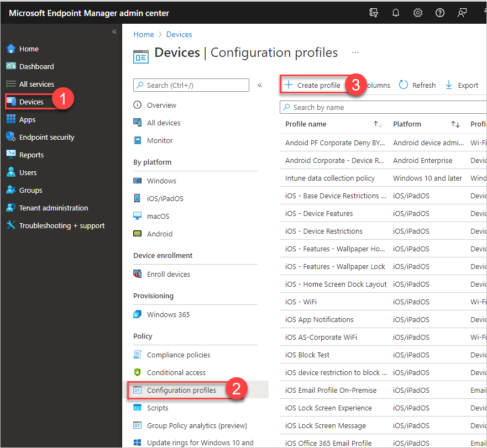Open iOS - Device Features profile
Screen dimensions: 487x448
[x=319, y=214]
